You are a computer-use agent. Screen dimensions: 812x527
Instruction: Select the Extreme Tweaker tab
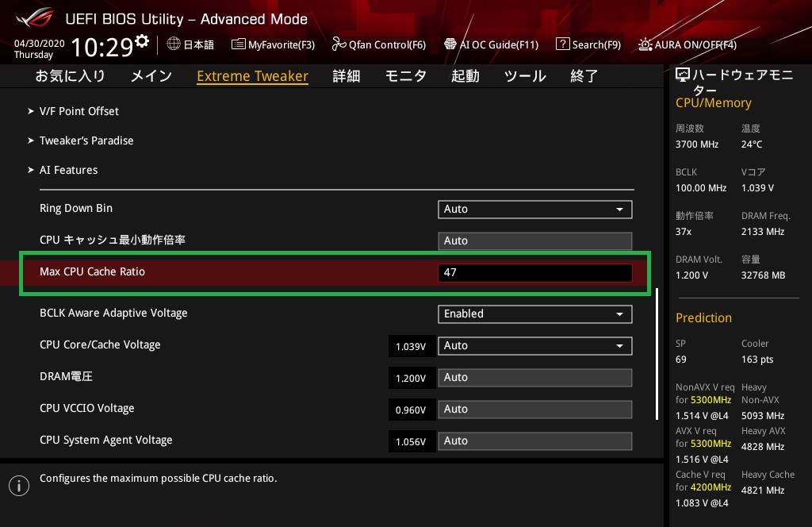(x=252, y=76)
